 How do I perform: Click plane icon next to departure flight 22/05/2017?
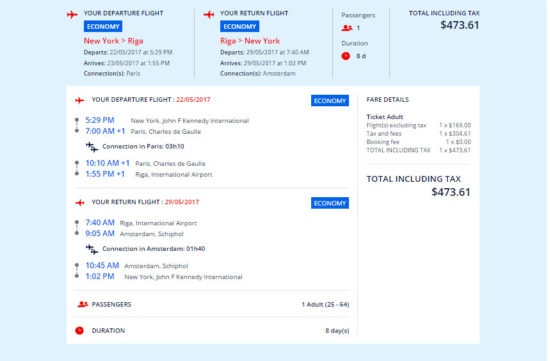click(x=80, y=101)
